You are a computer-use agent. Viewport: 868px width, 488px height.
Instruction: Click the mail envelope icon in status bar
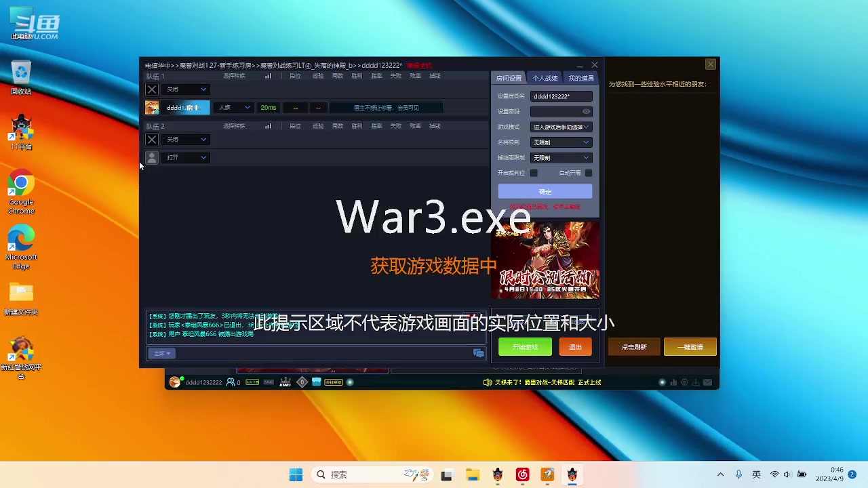707,382
